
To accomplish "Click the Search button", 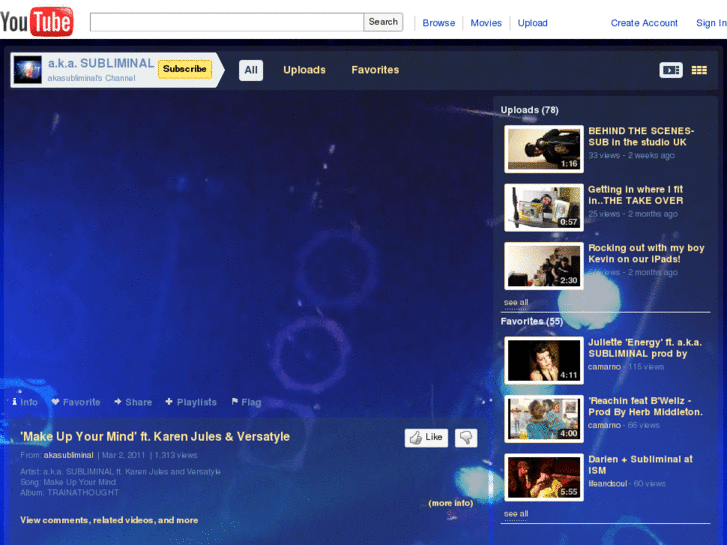I will click(383, 22).
